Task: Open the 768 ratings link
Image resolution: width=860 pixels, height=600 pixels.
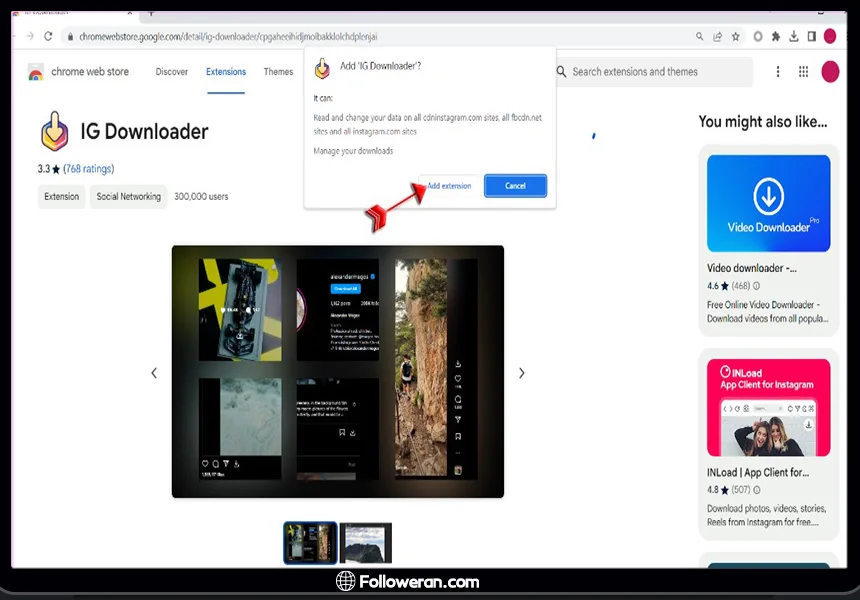Action: tap(89, 169)
